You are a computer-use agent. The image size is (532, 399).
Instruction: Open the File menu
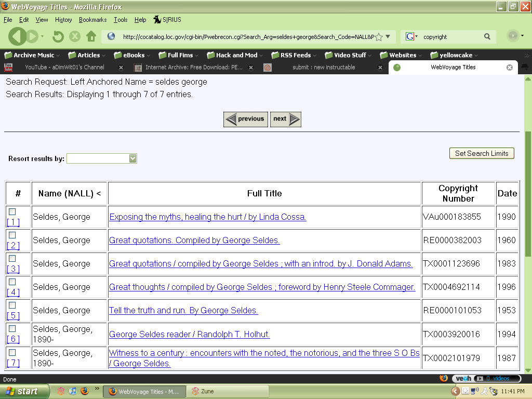coord(8,20)
